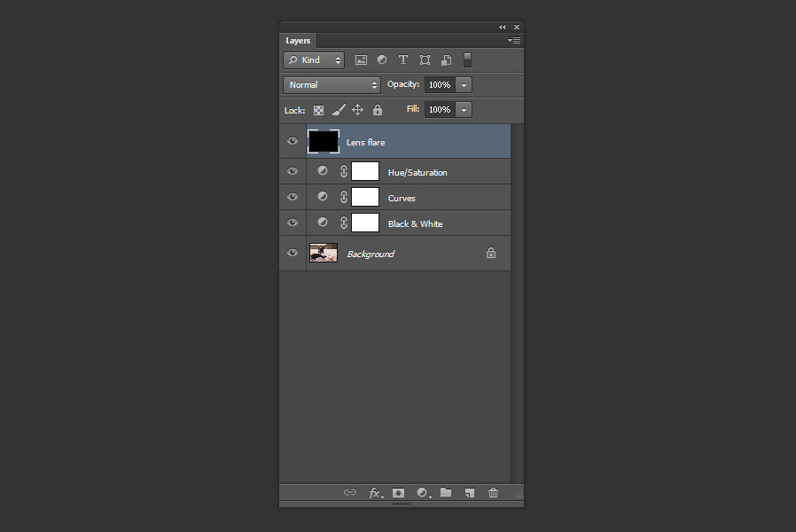Hide the Lens flare layer
Screen dimensions: 796x532
click(x=293, y=140)
